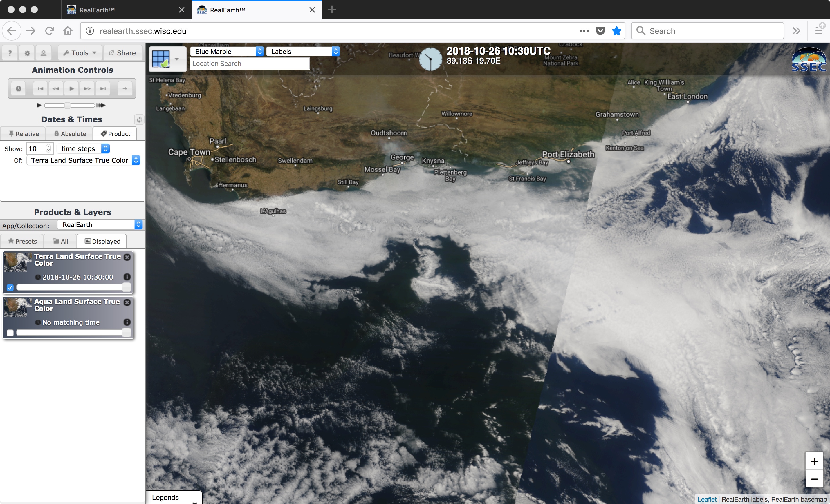This screenshot has width=830, height=504.
Task: Show info for Aqua Land Surface layer
Action: coord(127,322)
